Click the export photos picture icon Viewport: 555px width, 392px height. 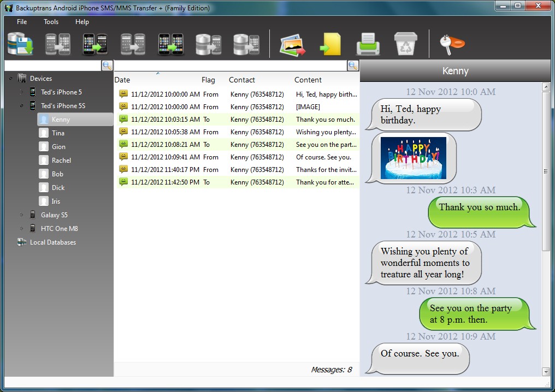(292, 45)
